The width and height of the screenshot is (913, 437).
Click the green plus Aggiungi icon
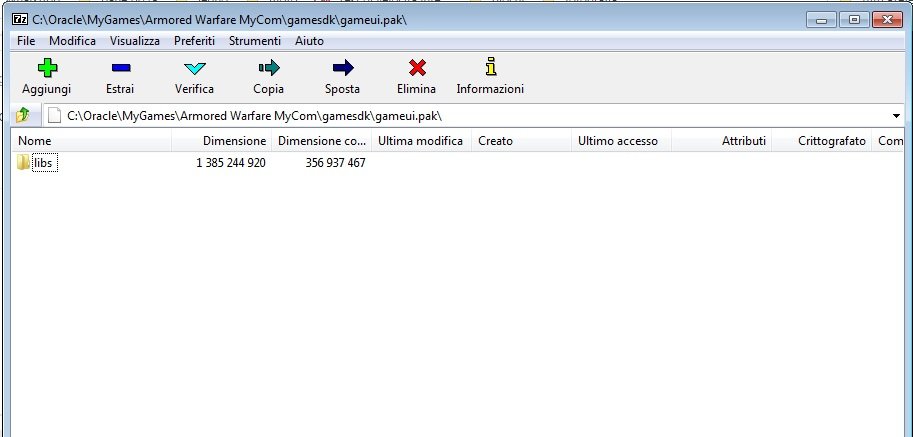[46, 68]
